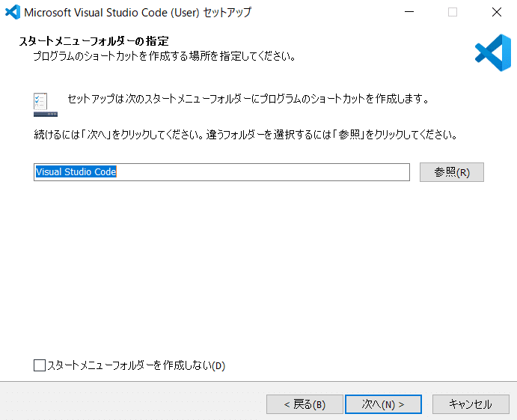The width and height of the screenshot is (517, 420).
Task: Click the VS Code icon in title bar
Action: click(13, 12)
